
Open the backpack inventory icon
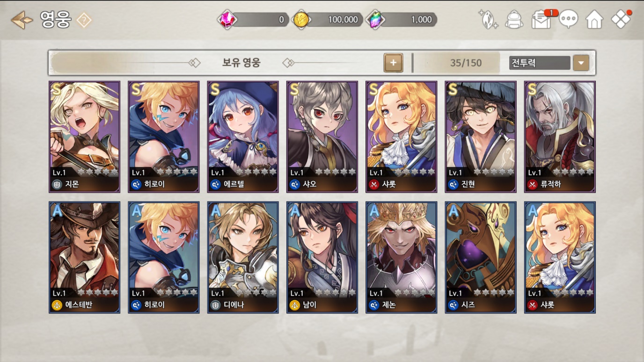[514, 20]
